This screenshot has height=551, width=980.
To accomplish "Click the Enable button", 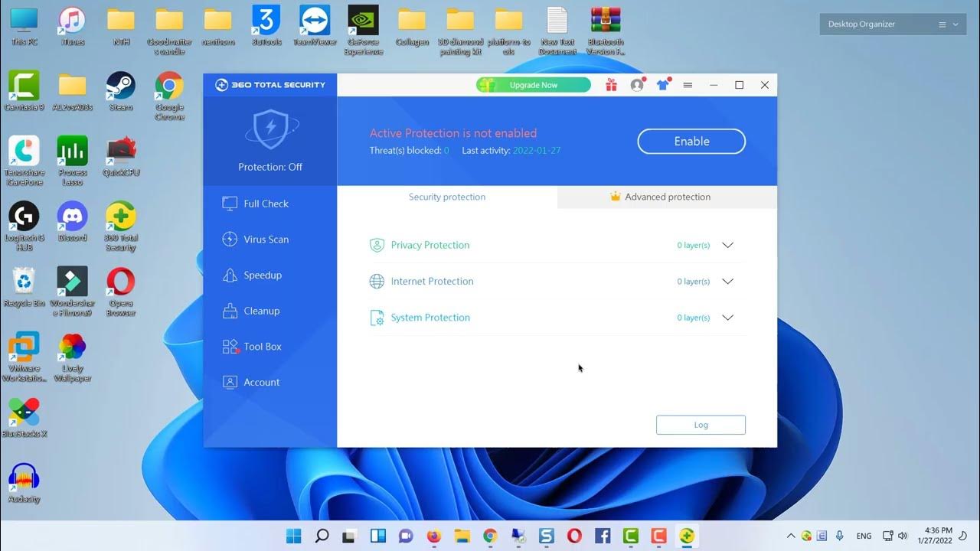I will 691,141.
